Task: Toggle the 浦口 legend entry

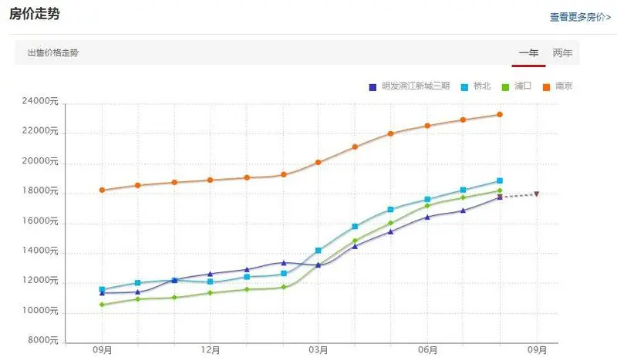Action: click(517, 86)
